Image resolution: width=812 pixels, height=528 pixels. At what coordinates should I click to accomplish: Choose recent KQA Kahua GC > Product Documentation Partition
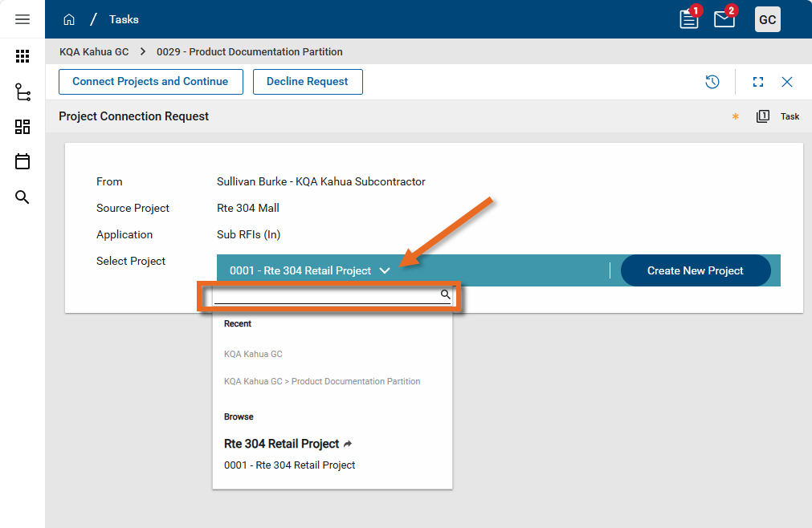coord(322,382)
